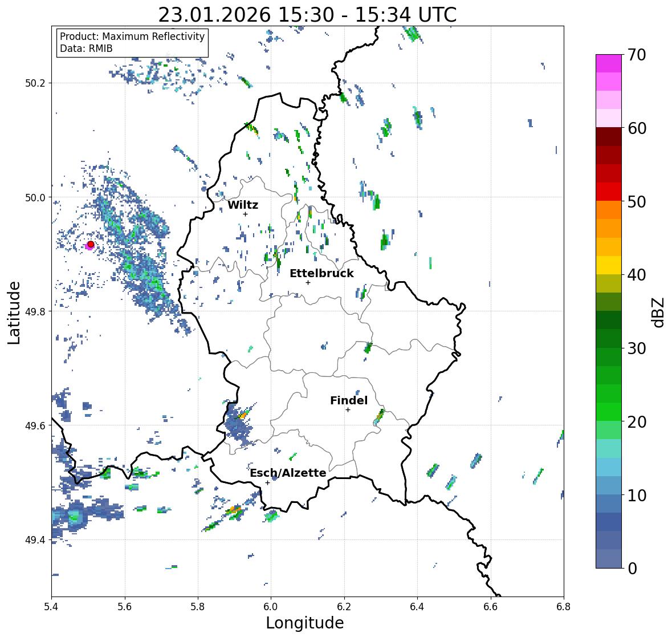Viewport: 672px width, 637px height.
Task: Click the cross marker below Esch/Alzette
Action: [267, 482]
